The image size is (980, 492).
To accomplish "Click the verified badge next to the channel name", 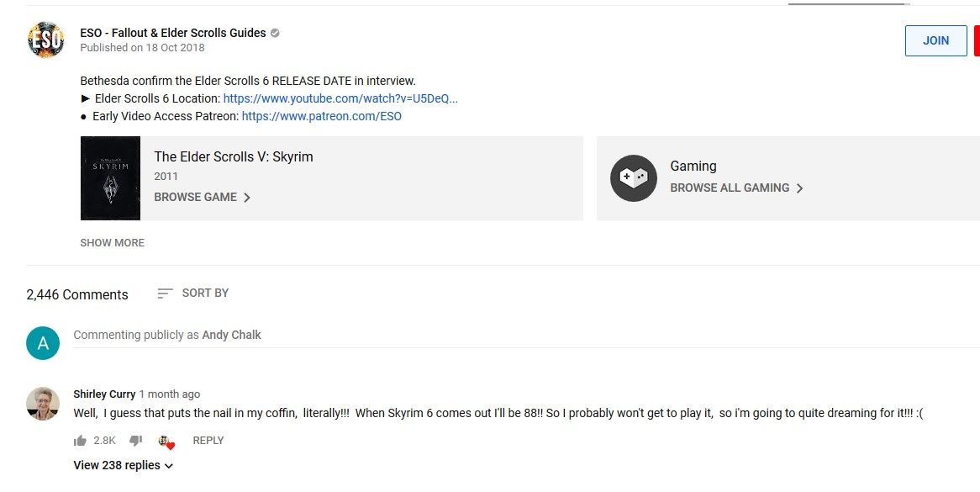I will 273,32.
